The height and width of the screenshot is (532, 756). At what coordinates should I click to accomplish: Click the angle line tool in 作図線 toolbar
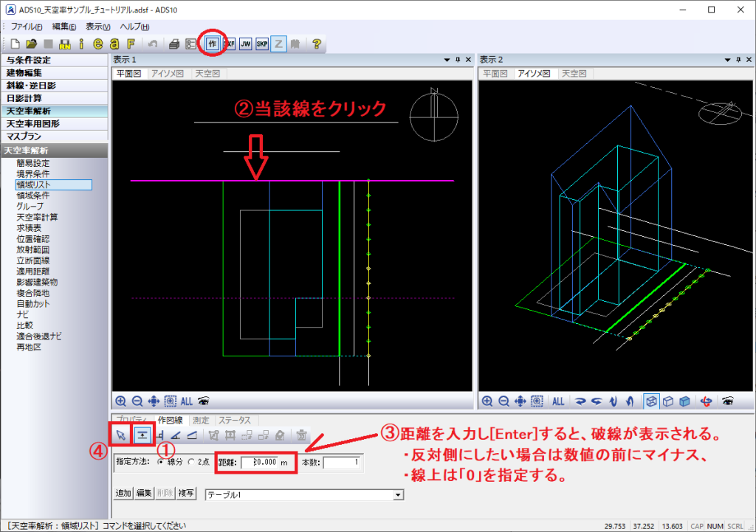click(x=176, y=435)
